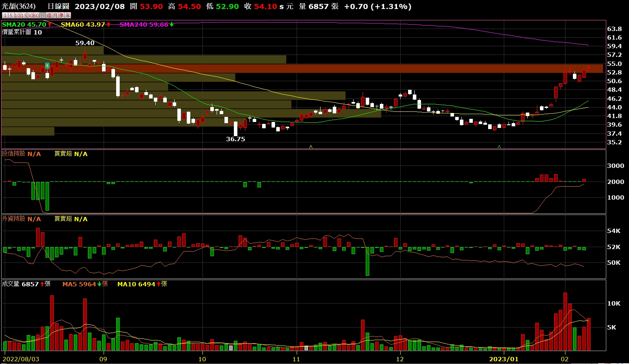Click the green down arrow after SMA240 59.66
This screenshot has width=629, height=364.
171,24
